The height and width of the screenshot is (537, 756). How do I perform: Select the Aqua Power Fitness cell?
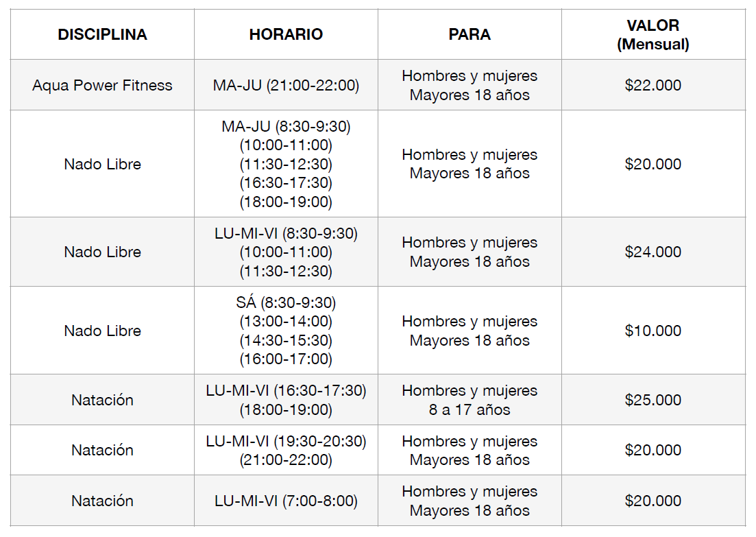(102, 86)
